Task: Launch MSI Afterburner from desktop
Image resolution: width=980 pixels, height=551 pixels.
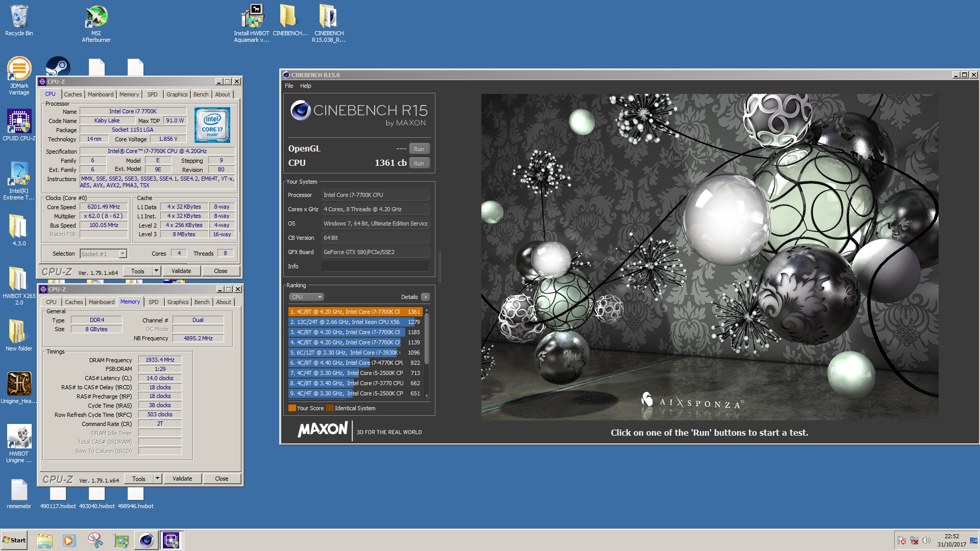Action: (96, 23)
